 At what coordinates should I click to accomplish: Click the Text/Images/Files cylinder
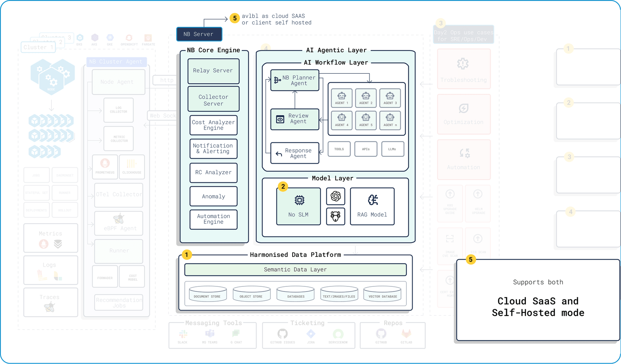tap(339, 293)
